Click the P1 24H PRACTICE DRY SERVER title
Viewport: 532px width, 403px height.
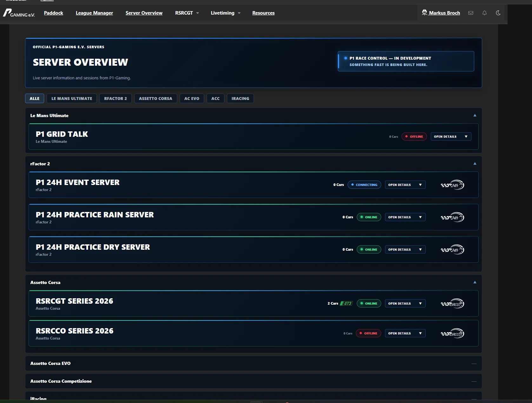point(93,247)
